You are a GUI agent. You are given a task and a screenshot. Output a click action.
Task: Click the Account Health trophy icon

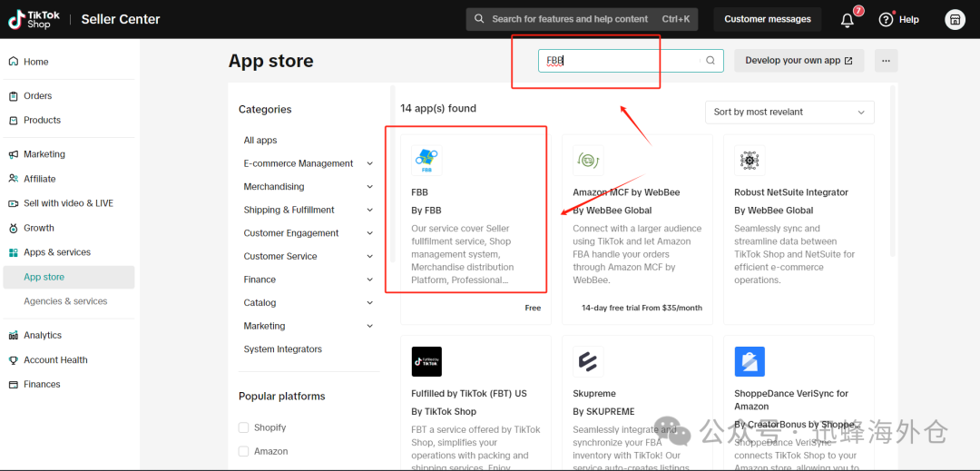click(x=13, y=359)
